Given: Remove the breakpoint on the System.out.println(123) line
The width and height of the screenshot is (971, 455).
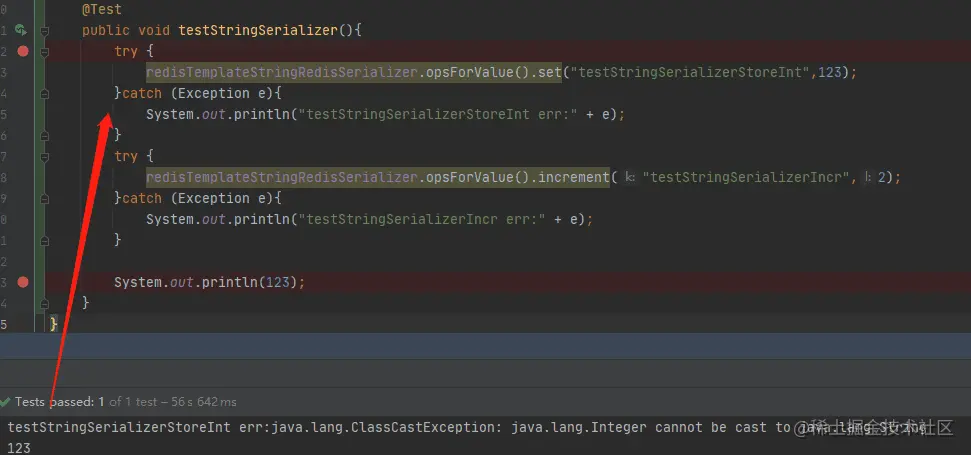Looking at the screenshot, I should coord(23,282).
